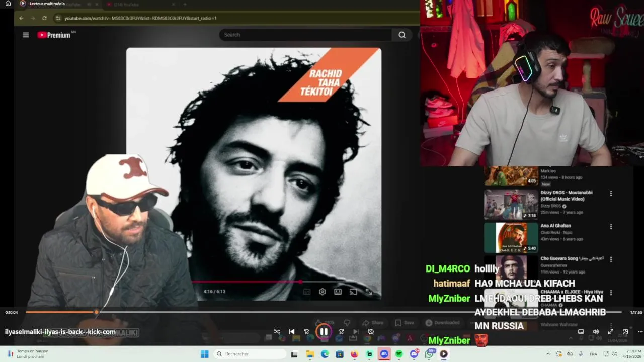Open the mini player view icon
Image resolution: width=644 pixels, height=362 pixels.
pyautogui.click(x=625, y=332)
